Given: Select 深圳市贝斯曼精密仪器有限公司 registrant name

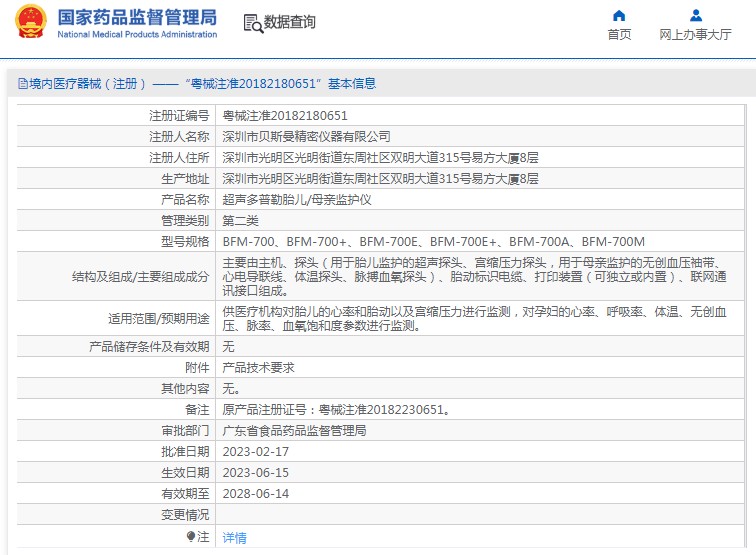Looking at the screenshot, I should 306,136.
